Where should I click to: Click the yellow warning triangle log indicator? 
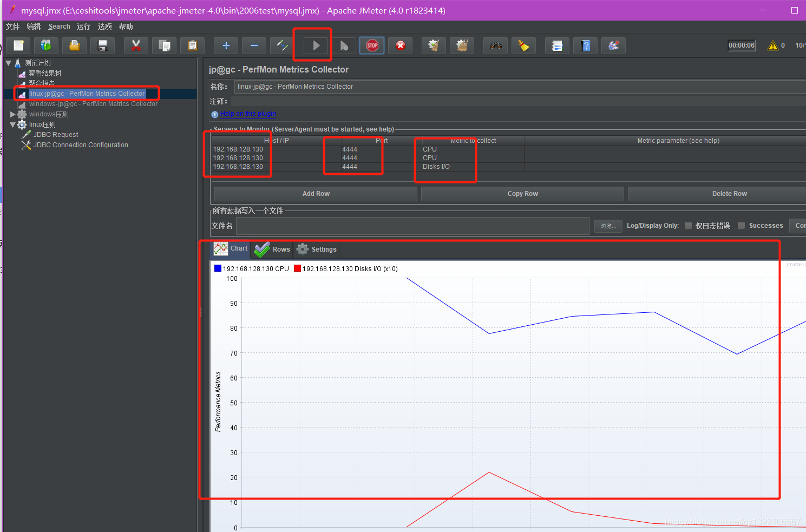click(x=773, y=45)
